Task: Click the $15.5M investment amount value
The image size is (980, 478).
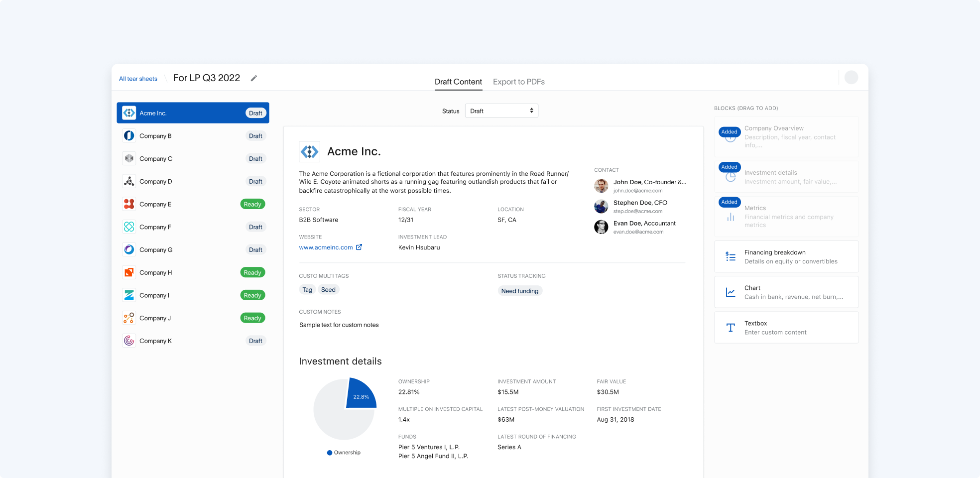Action: click(508, 392)
